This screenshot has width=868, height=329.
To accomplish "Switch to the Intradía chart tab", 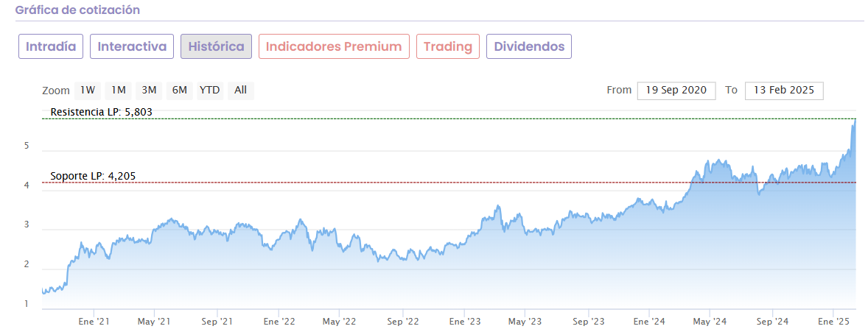I will tap(51, 46).
